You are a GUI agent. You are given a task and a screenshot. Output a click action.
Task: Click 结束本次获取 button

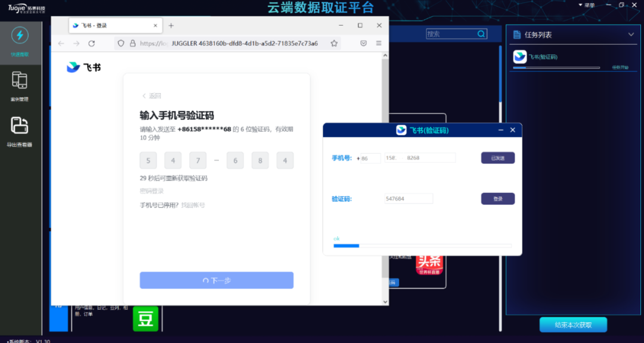574,325
